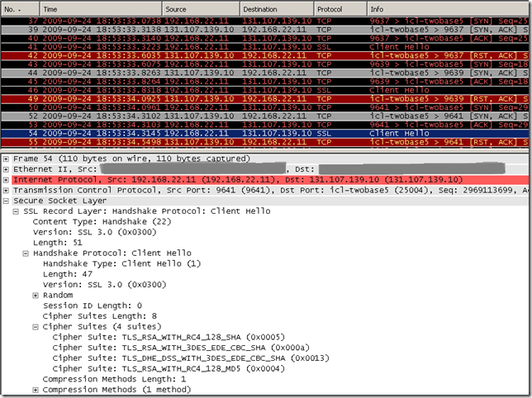
Task: Sort packets by the No. column header
Action: coord(20,9)
